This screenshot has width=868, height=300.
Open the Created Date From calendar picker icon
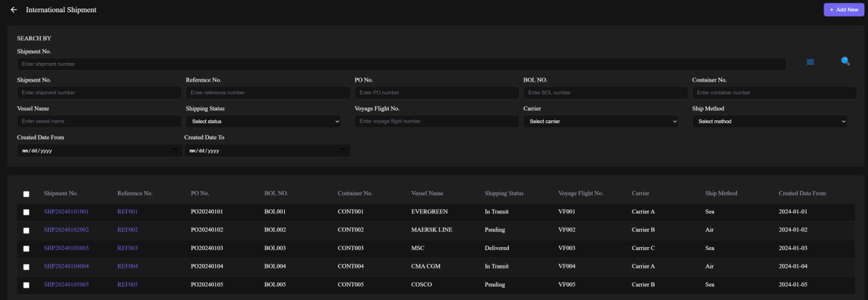point(175,150)
